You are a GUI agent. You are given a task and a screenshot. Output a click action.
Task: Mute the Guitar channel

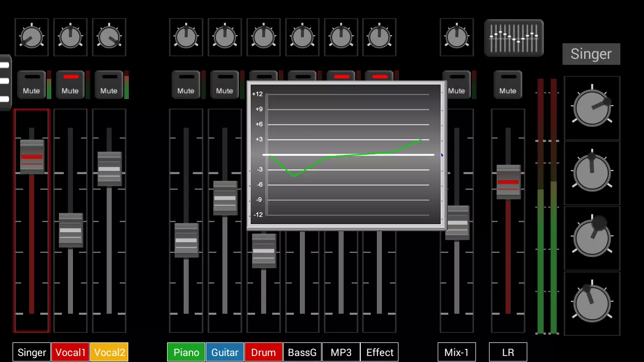coord(224,85)
